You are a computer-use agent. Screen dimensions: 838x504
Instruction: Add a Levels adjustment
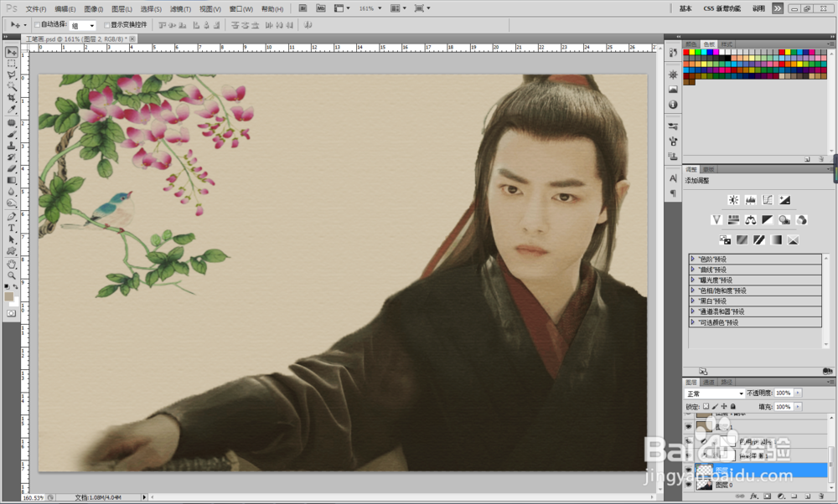[750, 200]
